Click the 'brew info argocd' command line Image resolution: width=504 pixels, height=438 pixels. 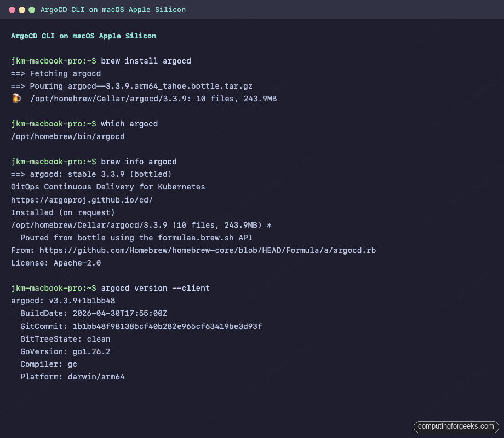point(94,162)
